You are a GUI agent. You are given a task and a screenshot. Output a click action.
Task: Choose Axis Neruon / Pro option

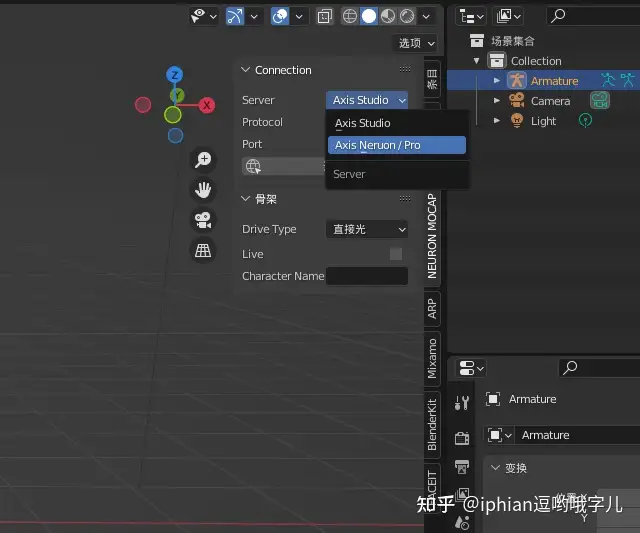[x=397, y=145]
